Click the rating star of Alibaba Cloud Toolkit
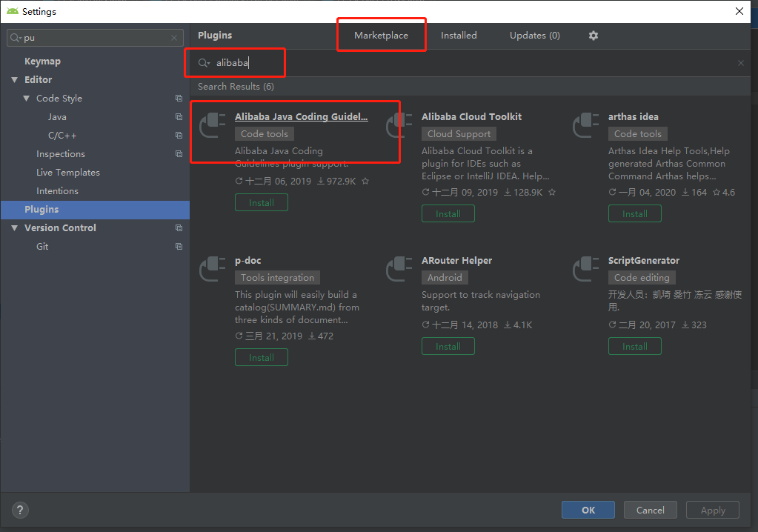This screenshot has width=758, height=532. pyautogui.click(x=552, y=193)
